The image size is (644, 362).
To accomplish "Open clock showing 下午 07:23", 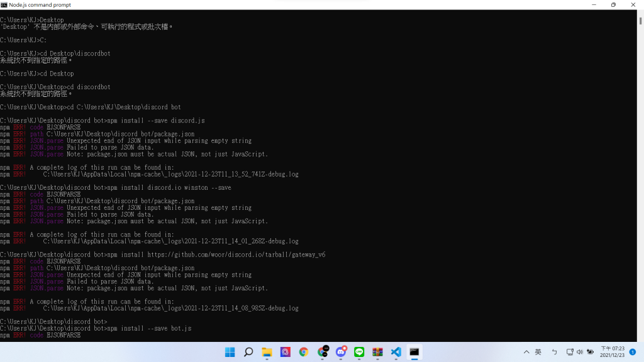I will click(612, 352).
